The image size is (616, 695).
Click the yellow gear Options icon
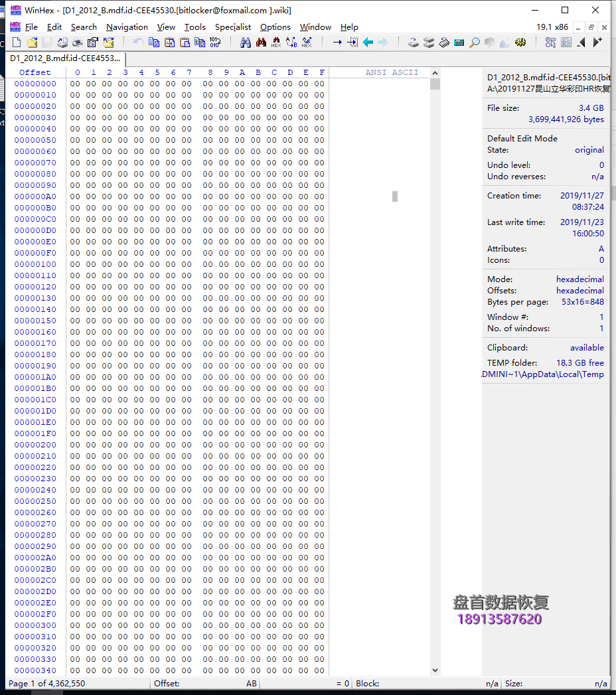pos(520,42)
